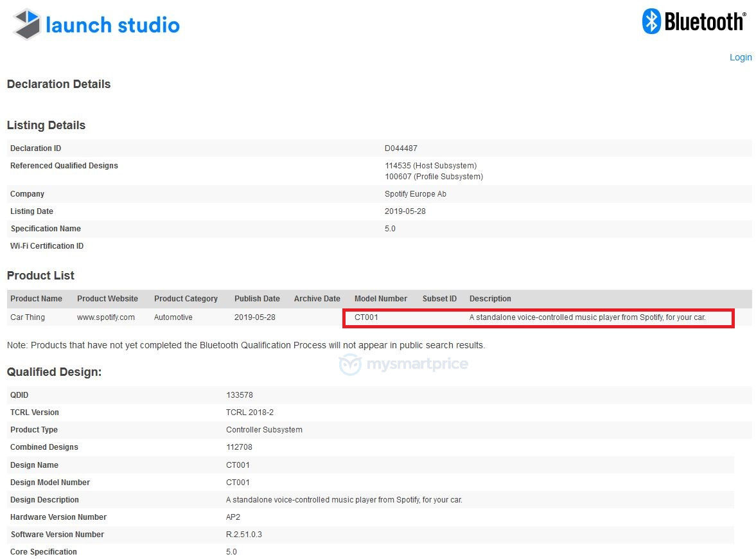Click the Product List heading

coord(40,276)
